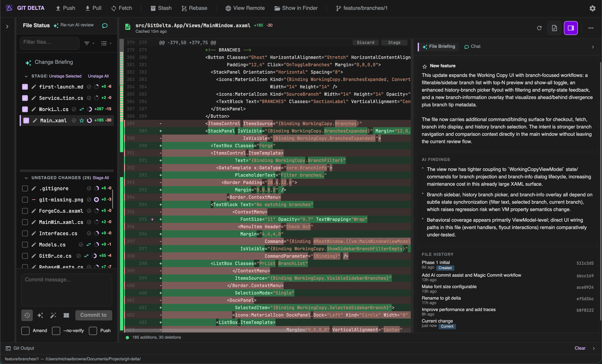Click the removed-file dash icon beside git-missing.png
602x364 pixels.
[x=34, y=200]
